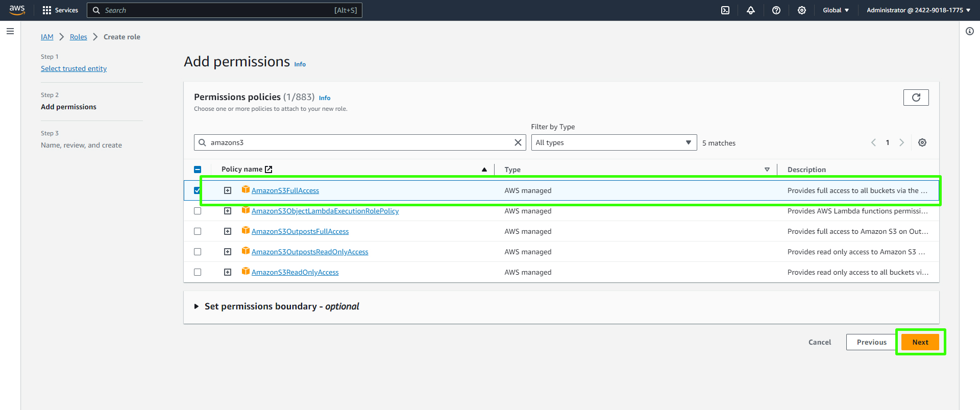
Task: Click the search magnifier in the top bar
Action: tap(96, 10)
